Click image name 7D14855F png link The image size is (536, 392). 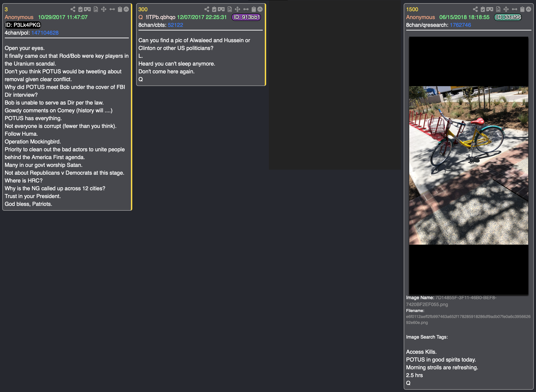(x=465, y=298)
